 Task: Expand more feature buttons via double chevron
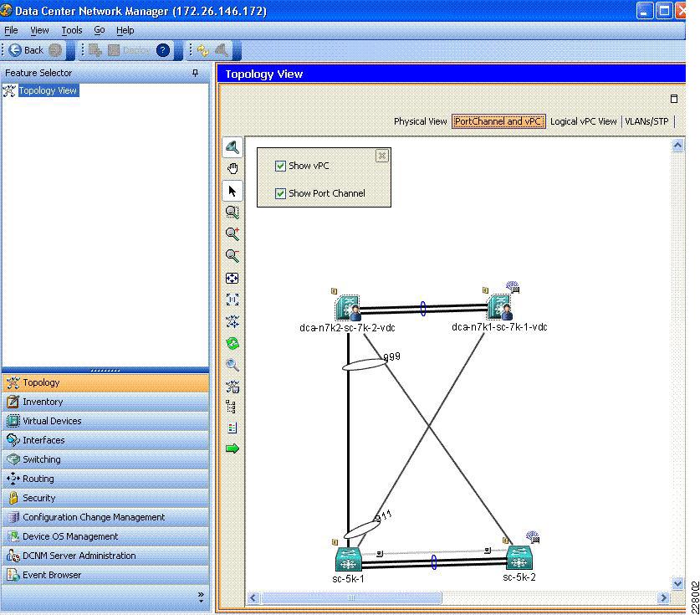click(x=201, y=597)
